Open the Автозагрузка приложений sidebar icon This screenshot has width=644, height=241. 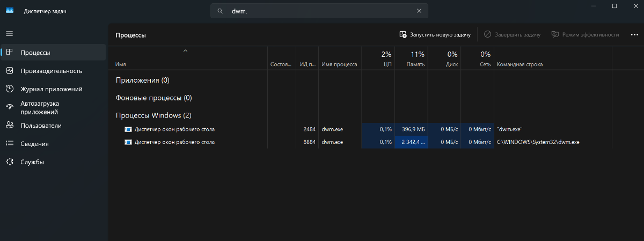click(9, 107)
